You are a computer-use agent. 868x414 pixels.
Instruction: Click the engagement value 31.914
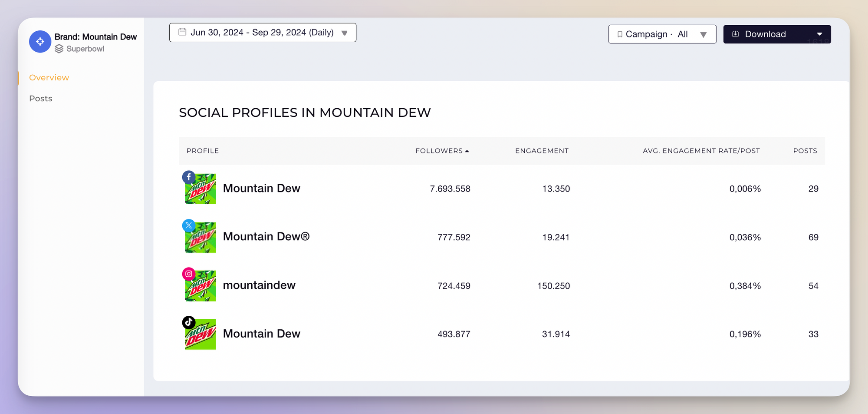pyautogui.click(x=556, y=335)
